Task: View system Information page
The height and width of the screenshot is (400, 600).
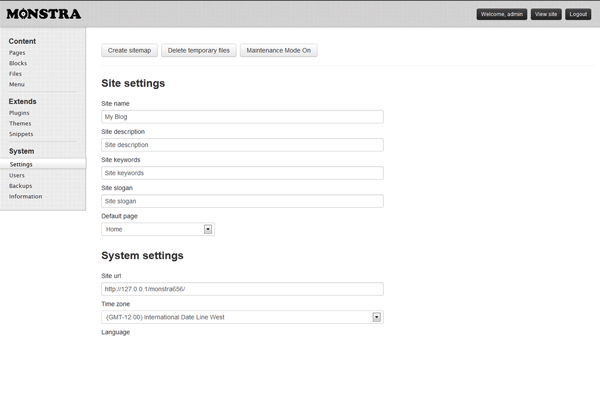Action: (x=25, y=196)
